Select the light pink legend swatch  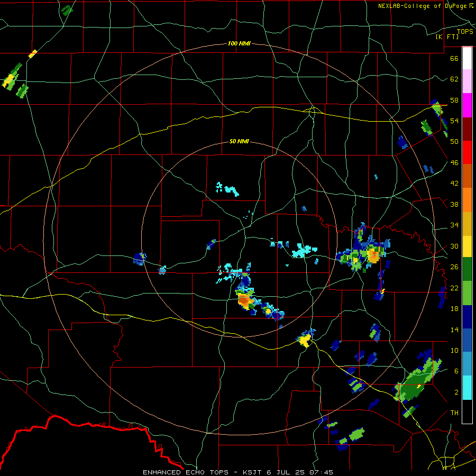coord(467,81)
